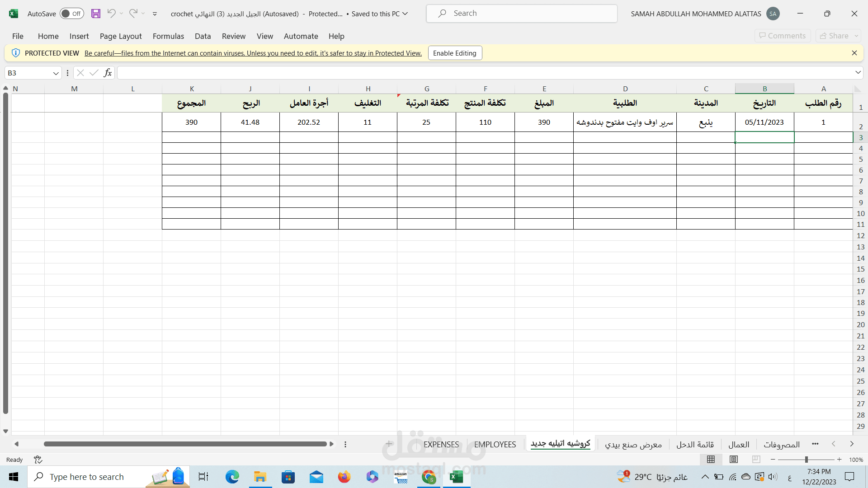Switch to معرض صنع بيدي sheet tab

click(x=633, y=445)
